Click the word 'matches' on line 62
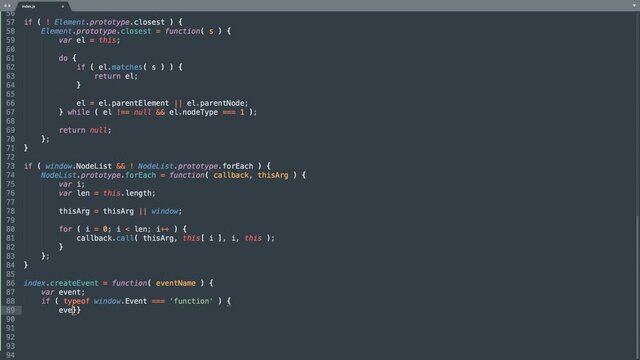Viewport: 640px width, 360px height. point(127,67)
